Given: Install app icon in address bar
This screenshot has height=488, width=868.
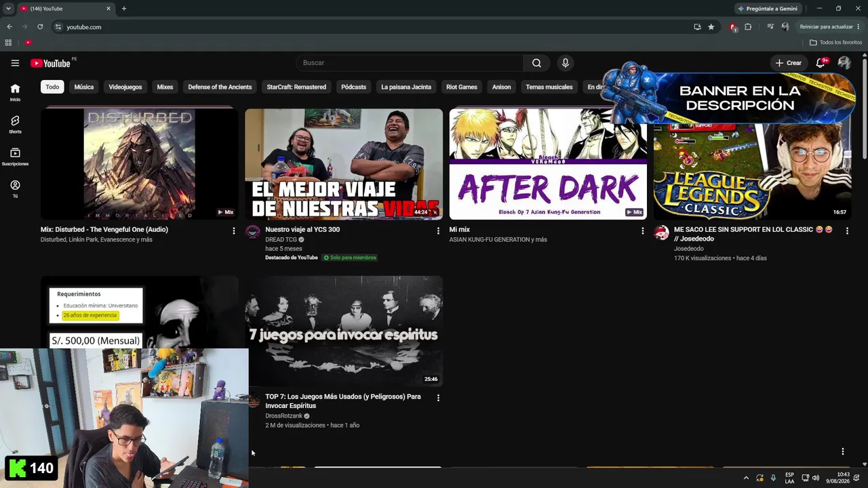Looking at the screenshot, I should [x=697, y=27].
